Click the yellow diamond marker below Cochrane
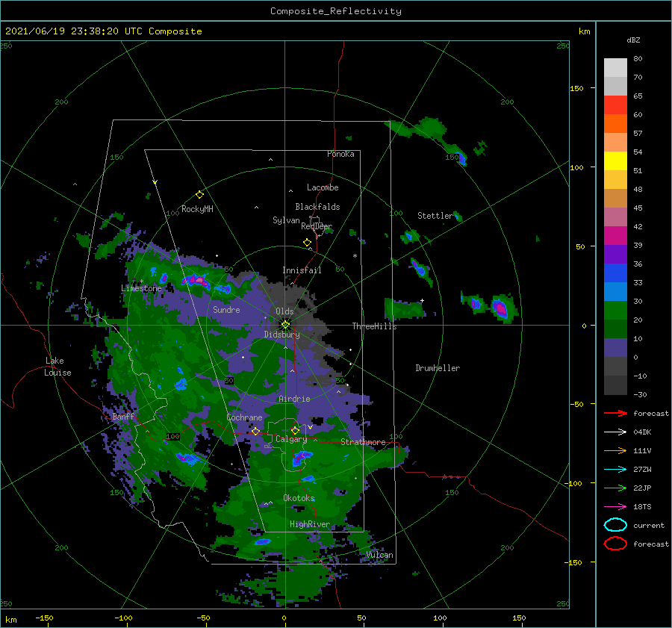Screen dimensions: 672x628 tap(255, 432)
